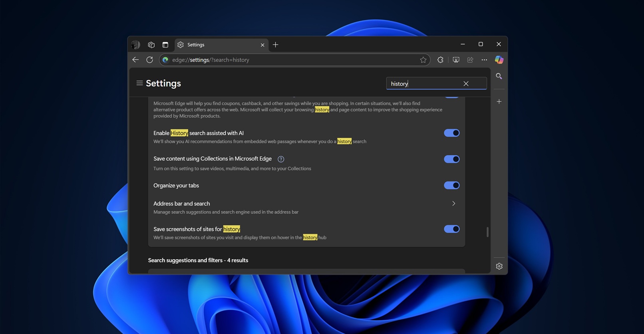Refresh the current page
Viewport: 644px width, 334px height.
coord(149,60)
